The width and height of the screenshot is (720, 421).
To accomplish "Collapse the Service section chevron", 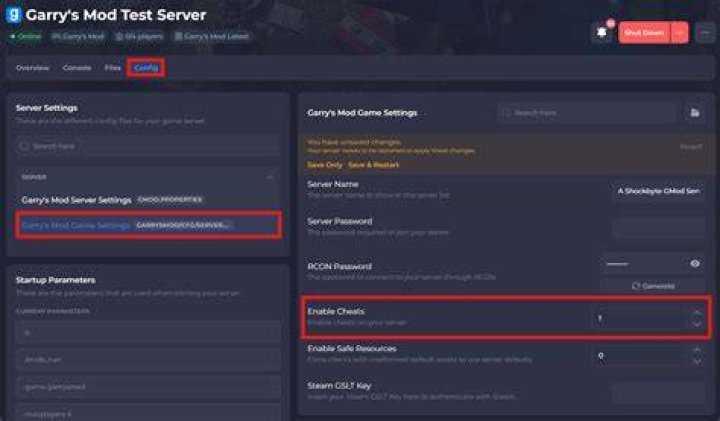I will 270,177.
